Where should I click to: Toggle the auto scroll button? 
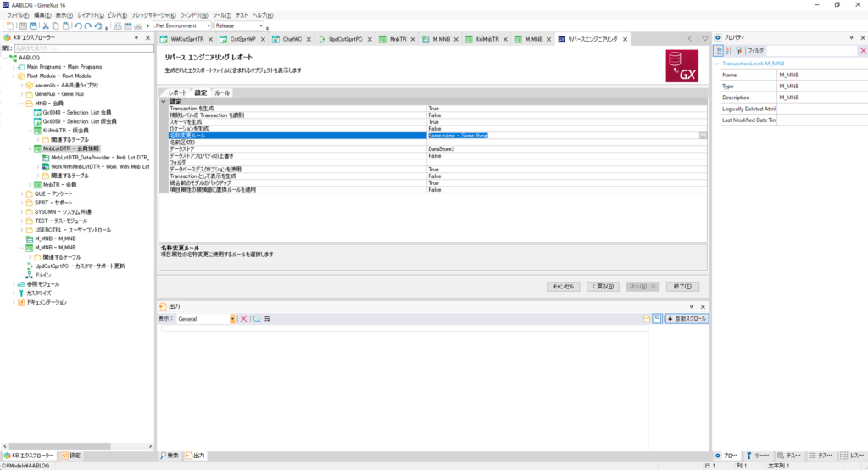(x=687, y=319)
